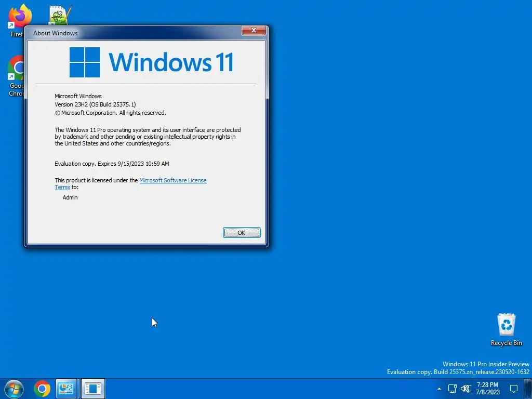The image size is (532, 399).
Task: Click the Evaluation copy expiration text
Action: [x=112, y=164]
